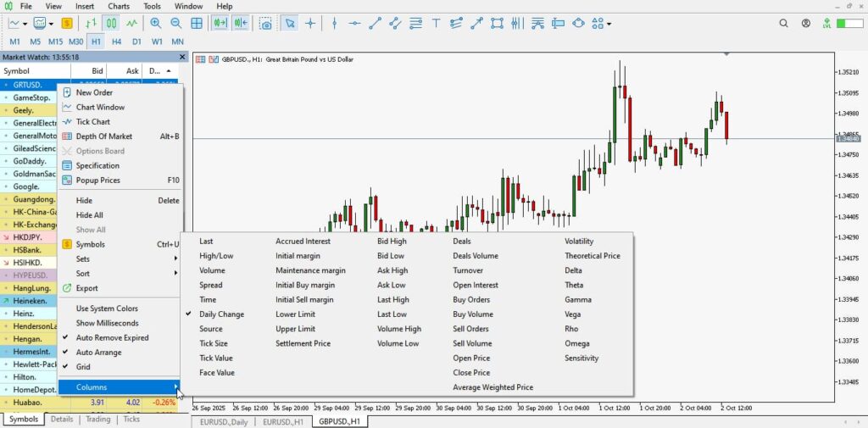Click the tile windows grid icon

[196, 24]
